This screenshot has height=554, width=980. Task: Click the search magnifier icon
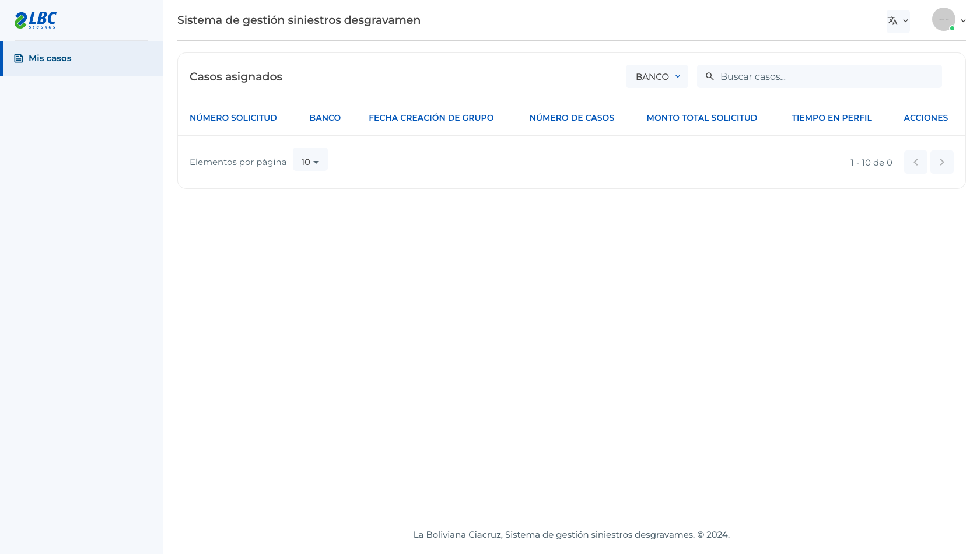point(710,76)
